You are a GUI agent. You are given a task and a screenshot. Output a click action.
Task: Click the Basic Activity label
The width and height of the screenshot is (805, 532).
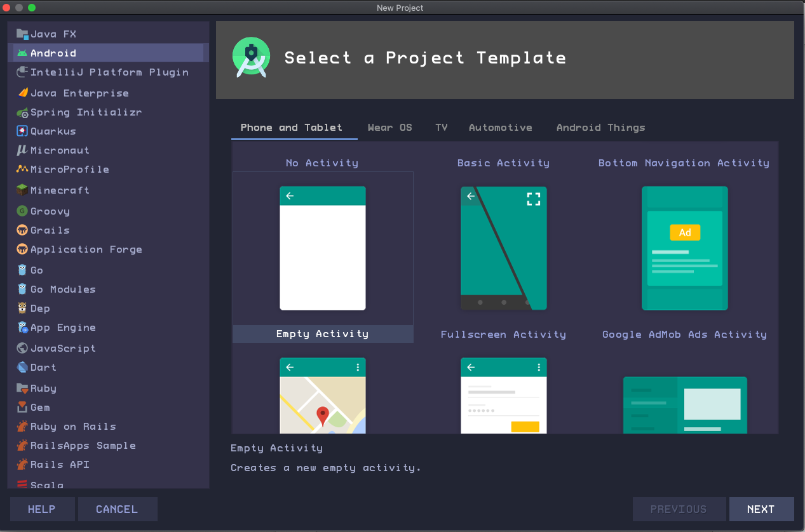click(x=503, y=163)
